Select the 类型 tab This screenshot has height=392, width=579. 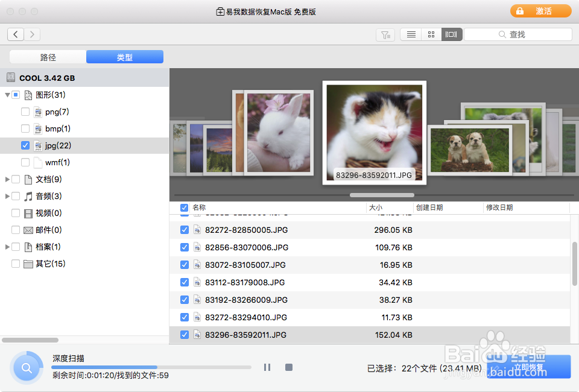point(124,56)
